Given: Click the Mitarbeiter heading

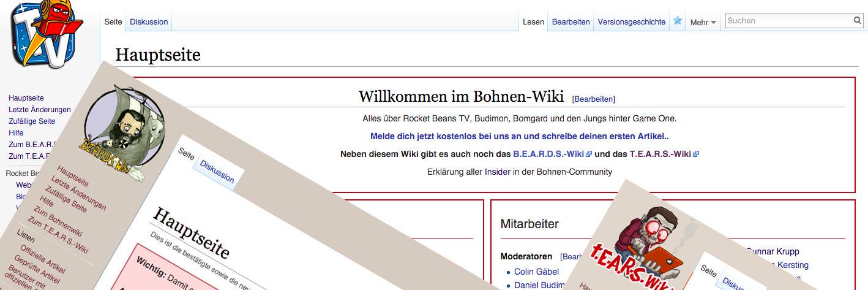Looking at the screenshot, I should tap(529, 224).
